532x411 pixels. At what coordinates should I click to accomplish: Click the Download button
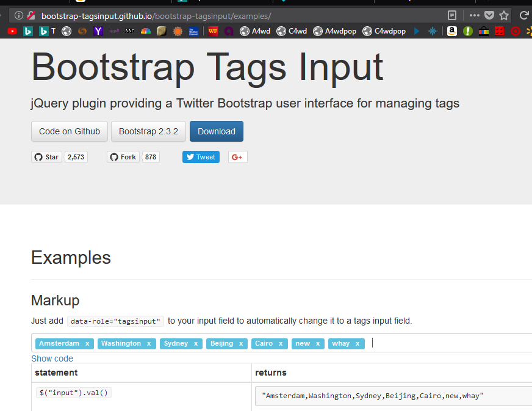pyautogui.click(x=216, y=131)
